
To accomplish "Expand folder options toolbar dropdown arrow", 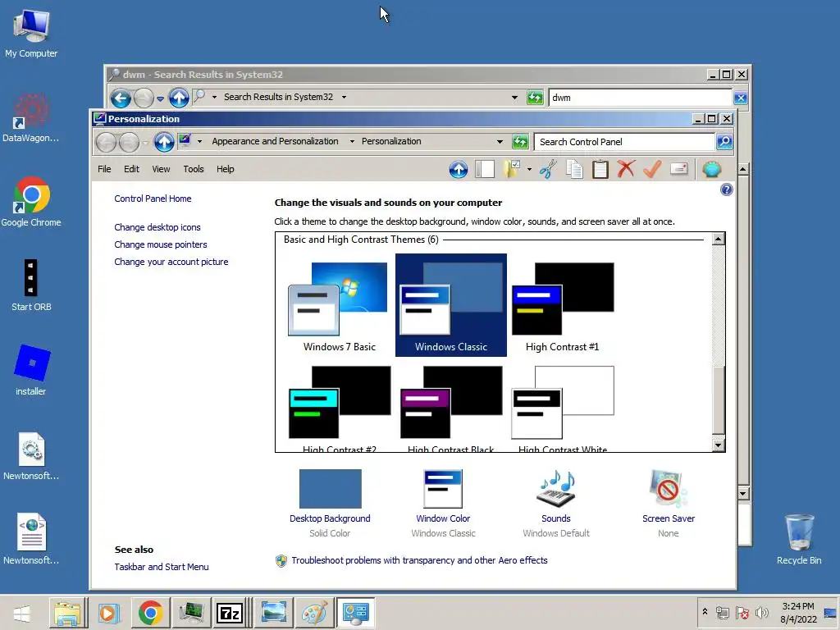I will (529, 169).
